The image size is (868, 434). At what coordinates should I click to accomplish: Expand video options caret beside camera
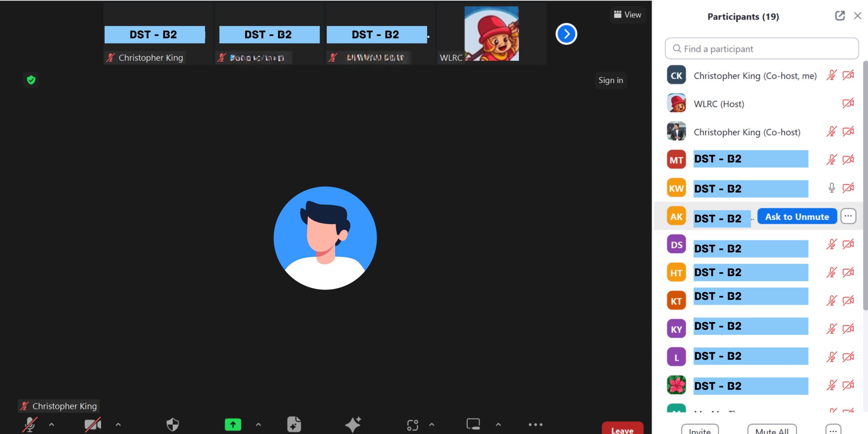point(118,424)
